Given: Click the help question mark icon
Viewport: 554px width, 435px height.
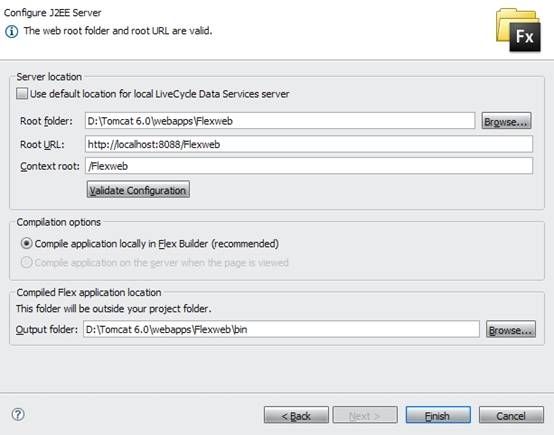Looking at the screenshot, I should (18, 414).
